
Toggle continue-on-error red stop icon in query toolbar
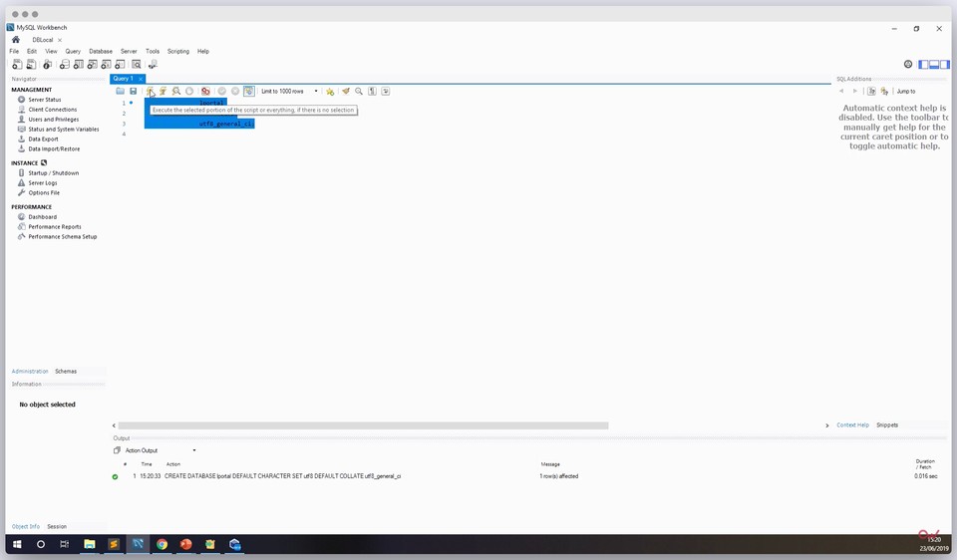(205, 91)
